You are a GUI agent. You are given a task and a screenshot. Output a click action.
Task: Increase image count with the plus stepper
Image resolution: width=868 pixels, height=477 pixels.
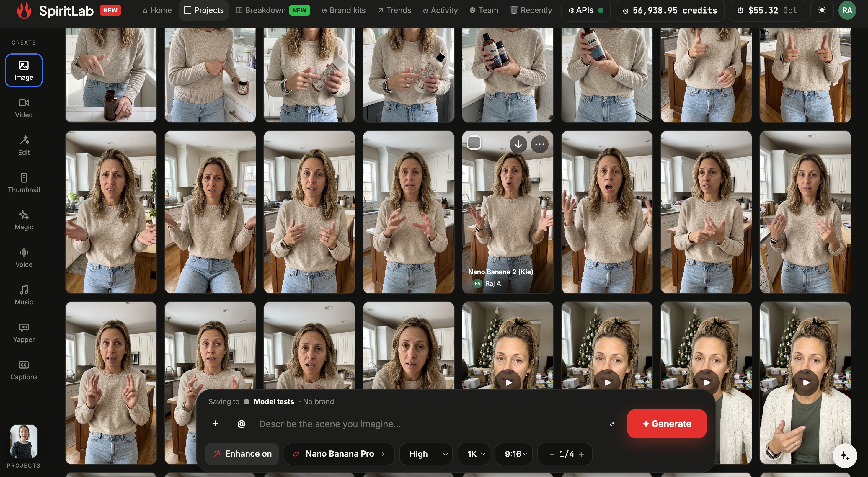(x=581, y=454)
